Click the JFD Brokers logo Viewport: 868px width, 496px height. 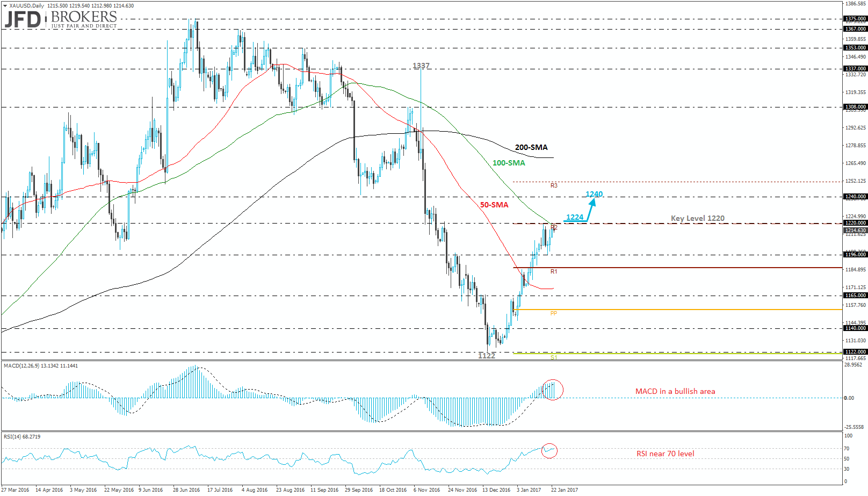click(x=60, y=20)
